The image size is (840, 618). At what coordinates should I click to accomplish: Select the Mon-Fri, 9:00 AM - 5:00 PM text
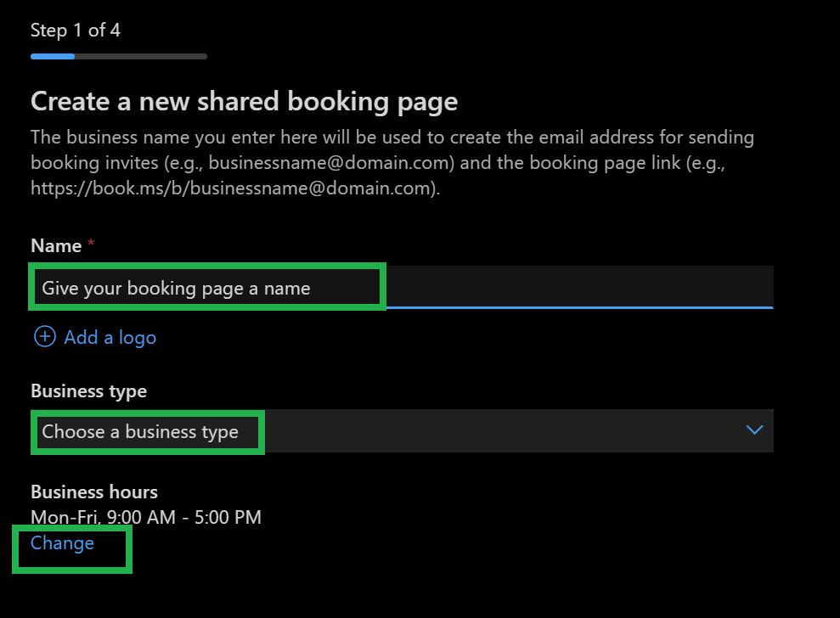[x=146, y=517]
